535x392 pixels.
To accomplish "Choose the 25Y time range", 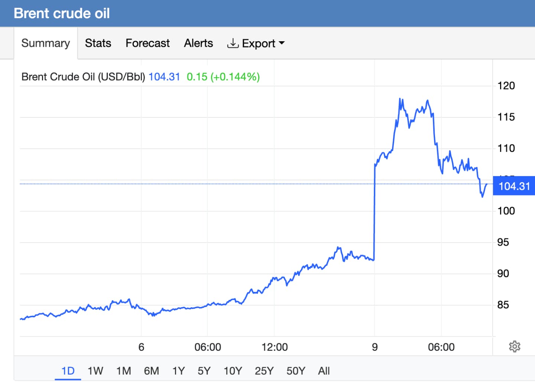I will 264,370.
